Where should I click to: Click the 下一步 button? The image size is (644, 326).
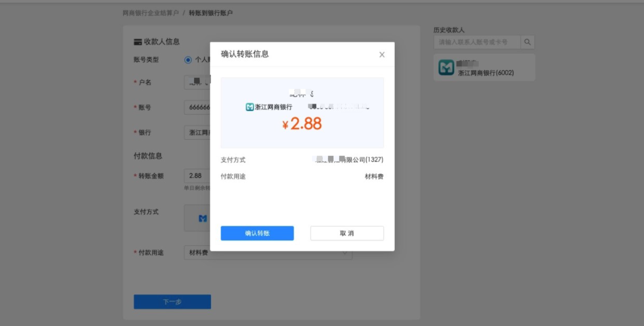click(x=172, y=301)
